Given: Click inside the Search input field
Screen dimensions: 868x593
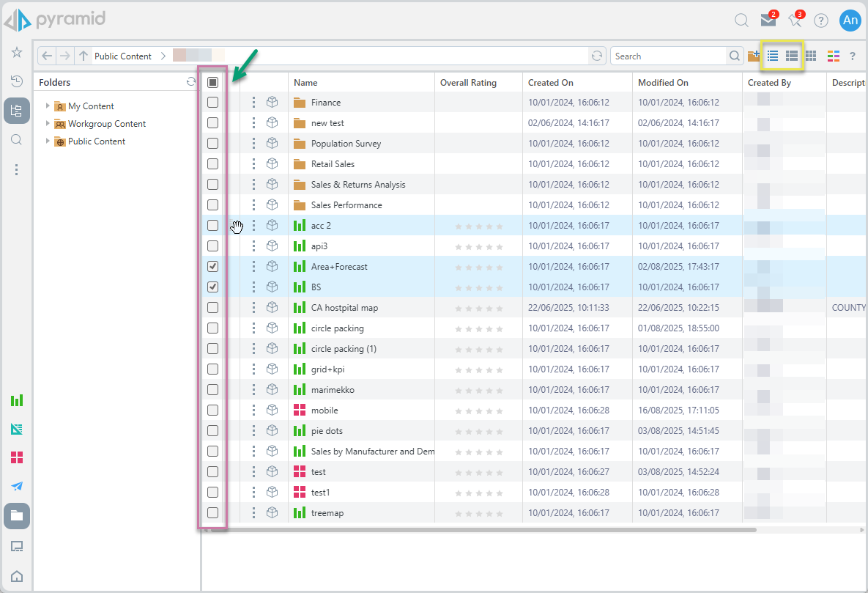Looking at the screenshot, I should coord(668,56).
